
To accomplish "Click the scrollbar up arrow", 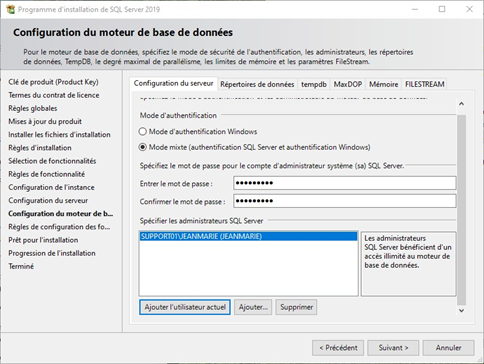I will pos(461,104).
